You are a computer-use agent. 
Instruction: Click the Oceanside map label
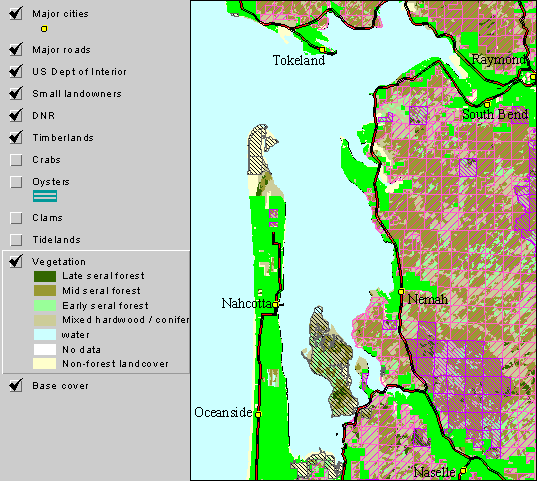[x=223, y=412]
